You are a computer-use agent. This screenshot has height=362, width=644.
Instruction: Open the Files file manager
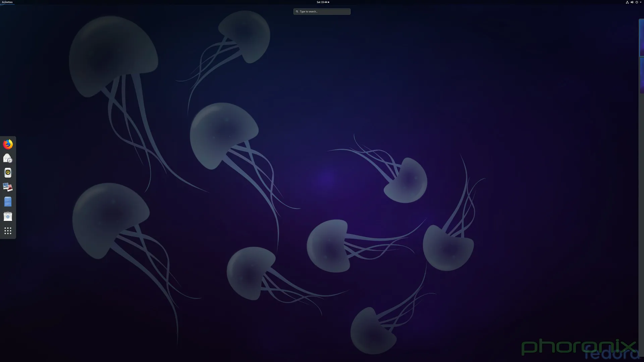coord(8,202)
